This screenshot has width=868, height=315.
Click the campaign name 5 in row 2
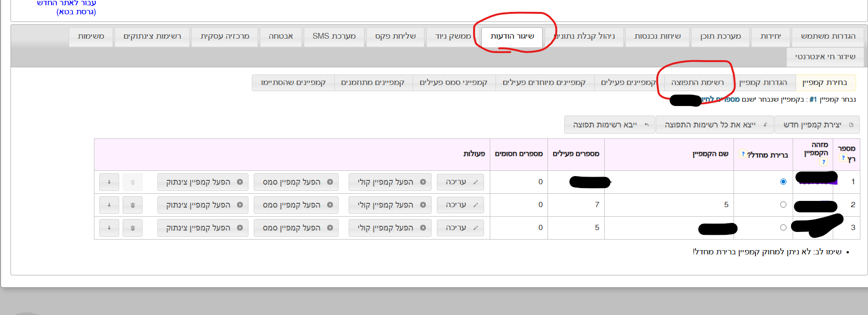click(726, 205)
